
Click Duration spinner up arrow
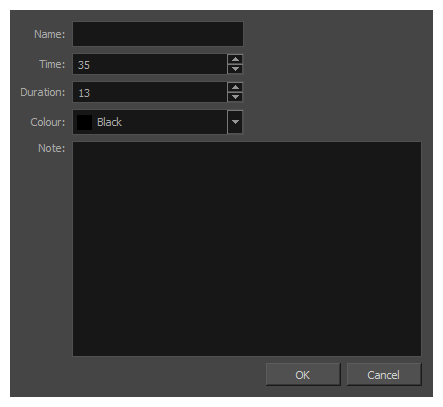(235, 87)
